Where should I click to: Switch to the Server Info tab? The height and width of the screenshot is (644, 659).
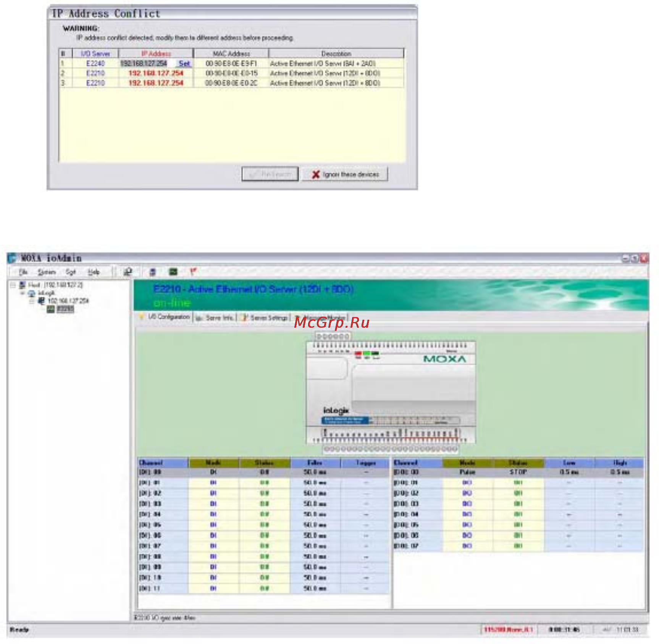click(215, 317)
